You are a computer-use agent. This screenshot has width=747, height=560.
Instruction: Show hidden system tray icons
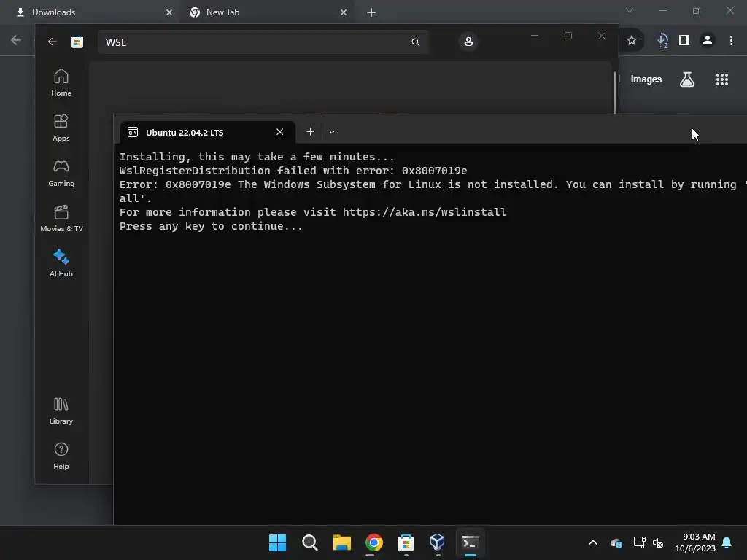tap(592, 542)
